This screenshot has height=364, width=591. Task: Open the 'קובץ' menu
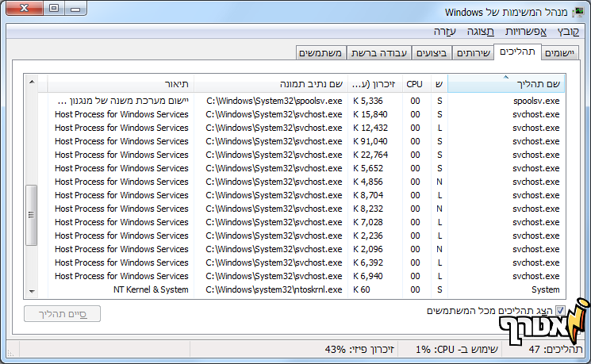(x=568, y=32)
